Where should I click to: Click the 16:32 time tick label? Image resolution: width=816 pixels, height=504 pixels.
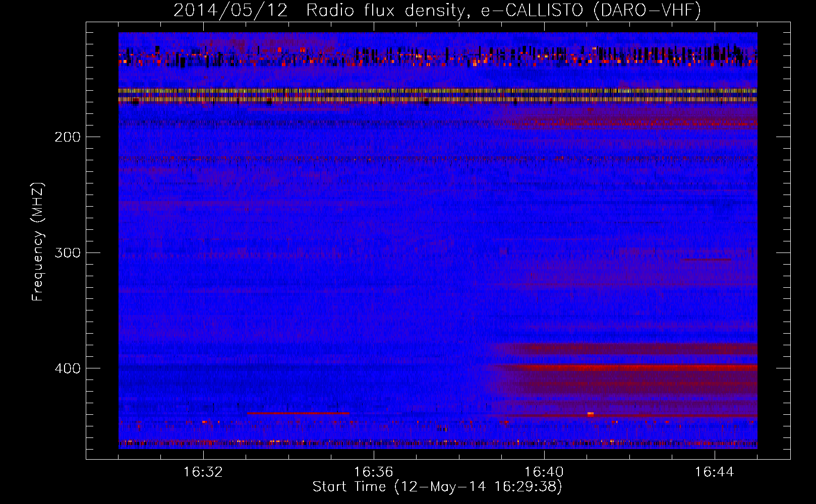pyautogui.click(x=203, y=472)
